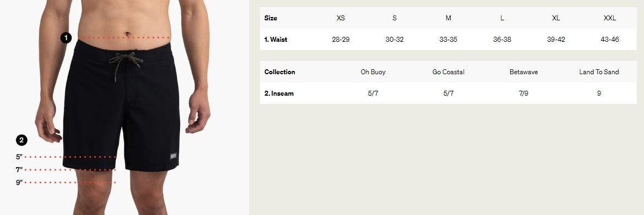
Task: Click the XS size column header
Action: point(340,18)
